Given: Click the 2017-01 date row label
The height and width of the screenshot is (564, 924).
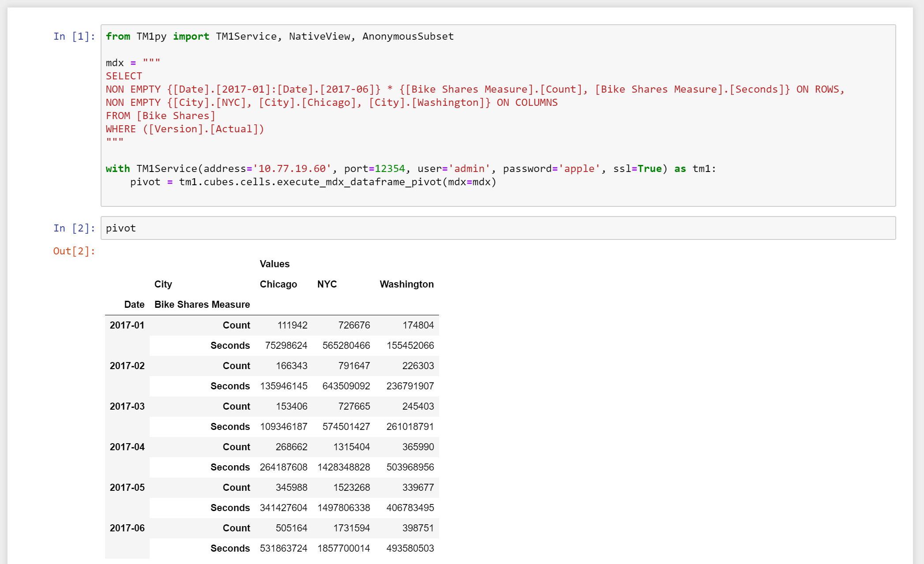Looking at the screenshot, I should [x=127, y=325].
